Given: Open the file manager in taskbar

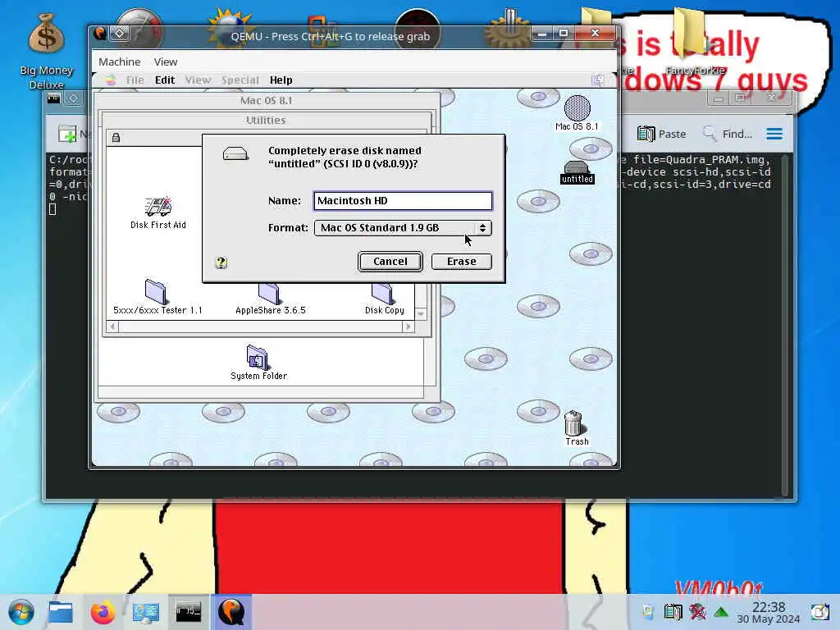Looking at the screenshot, I should click(61, 612).
